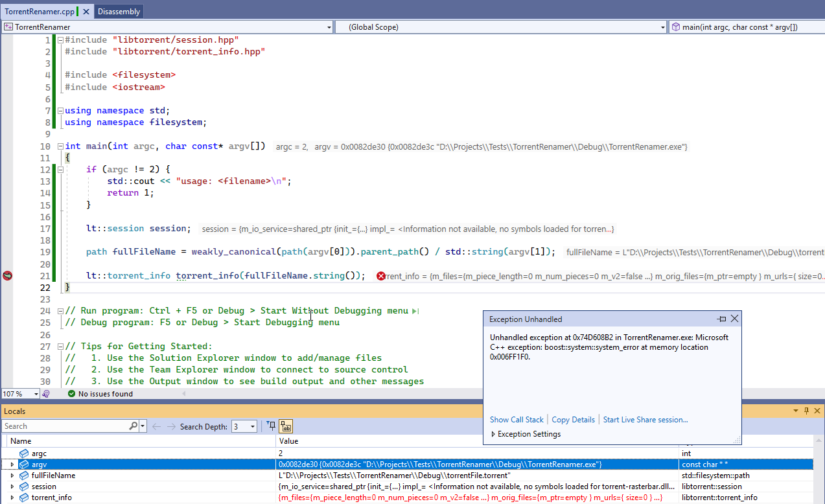Screen dimensions: 825x504
Task: Open the Global Scope dropdown
Action: [661, 27]
